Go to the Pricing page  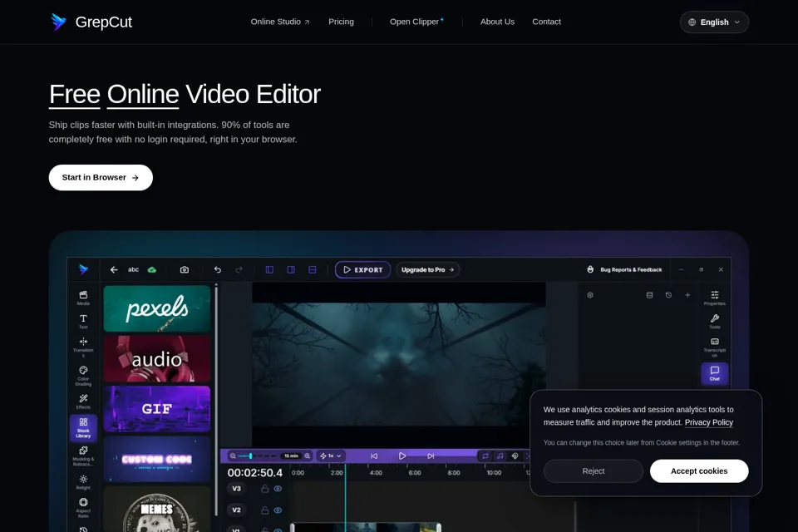click(x=341, y=22)
